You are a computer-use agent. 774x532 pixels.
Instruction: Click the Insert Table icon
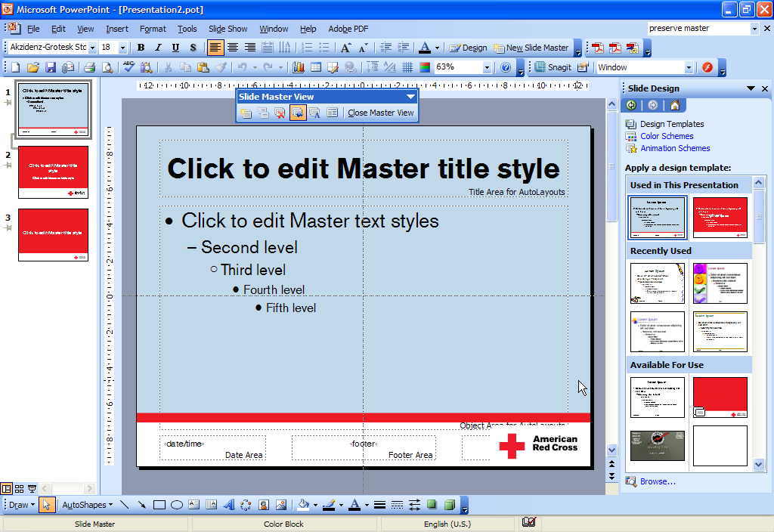pyautogui.click(x=316, y=67)
